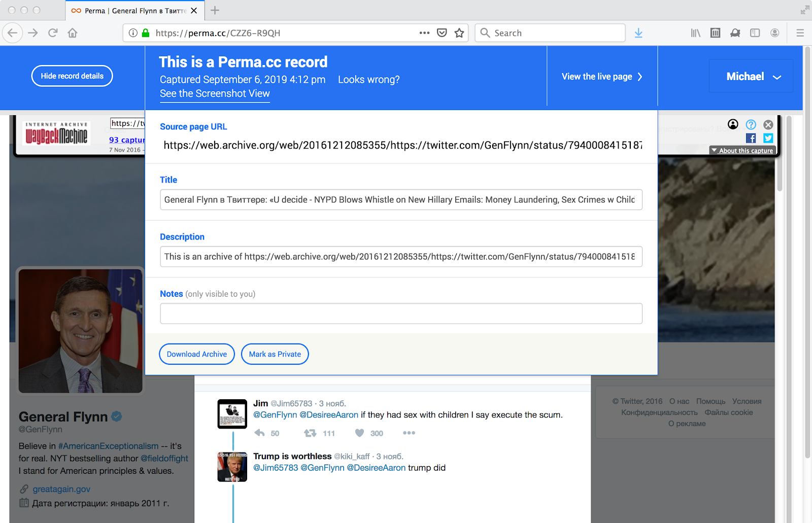Bookmark this page with the star
The height and width of the screenshot is (523, 812).
click(459, 33)
